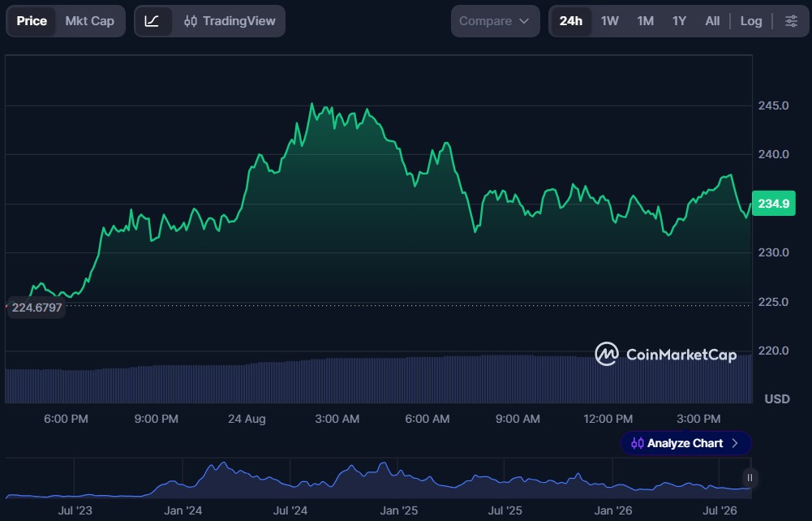Select the Mkt Cap tab
Image resolution: width=812 pixels, height=521 pixels.
click(x=89, y=21)
